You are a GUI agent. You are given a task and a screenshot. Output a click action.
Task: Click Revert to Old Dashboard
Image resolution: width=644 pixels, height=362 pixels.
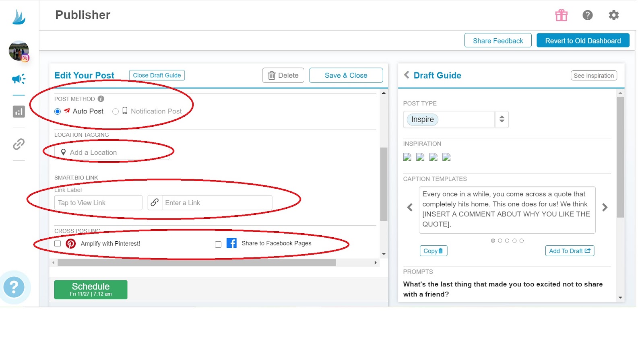tap(583, 41)
